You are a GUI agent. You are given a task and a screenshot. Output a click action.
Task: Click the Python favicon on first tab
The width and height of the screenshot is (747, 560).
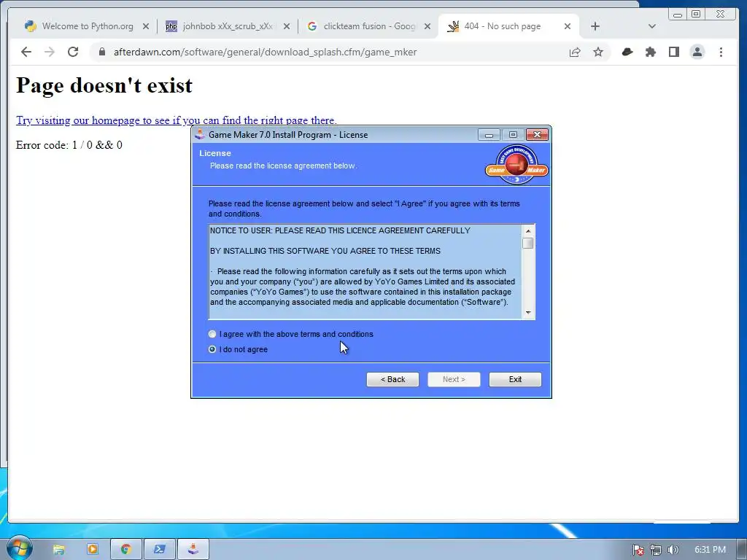(31, 26)
